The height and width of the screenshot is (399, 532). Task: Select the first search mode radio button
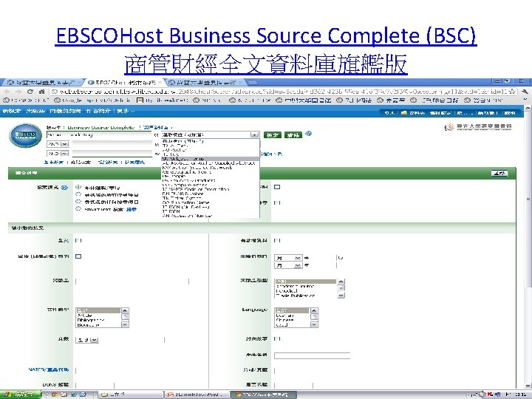coord(79,187)
